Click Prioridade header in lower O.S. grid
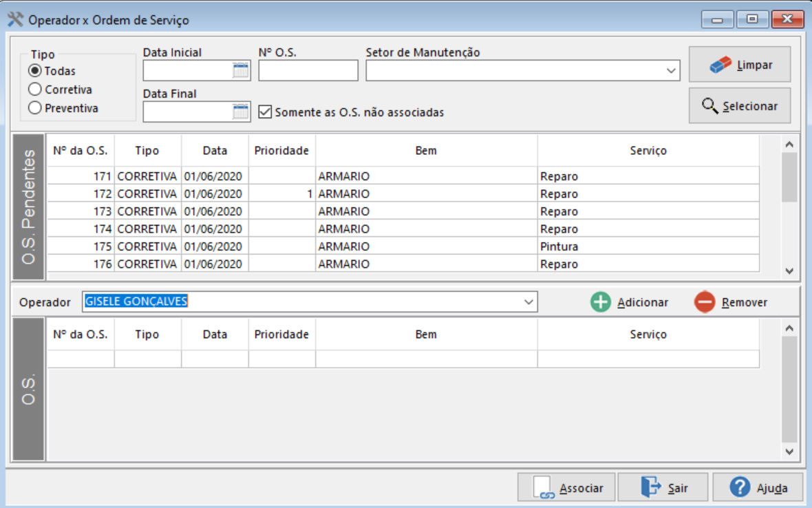Screen dimensions: 812x508 [x=282, y=335]
